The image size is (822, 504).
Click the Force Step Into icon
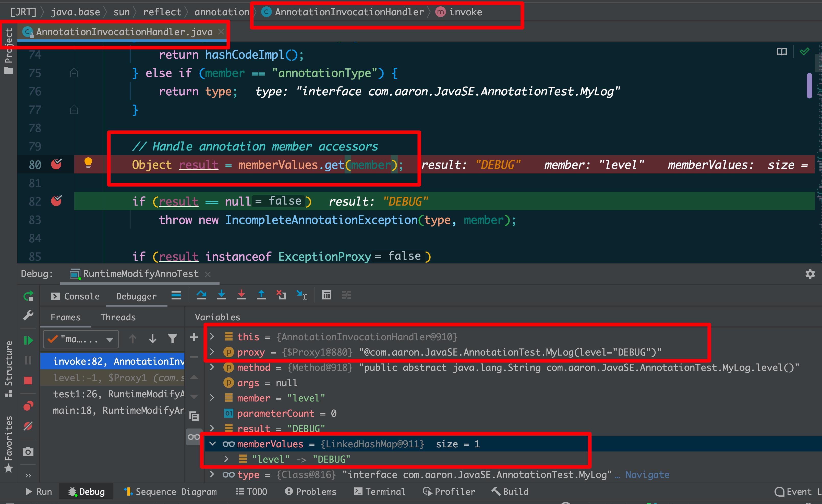241,295
